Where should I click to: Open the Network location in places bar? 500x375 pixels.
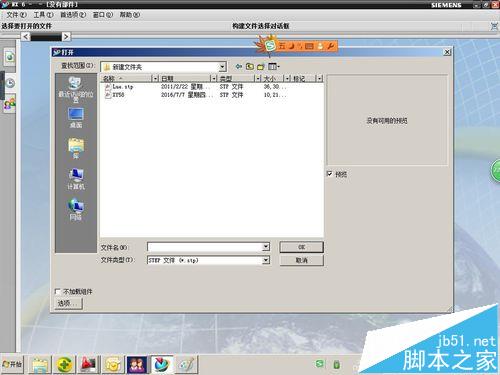(76, 209)
